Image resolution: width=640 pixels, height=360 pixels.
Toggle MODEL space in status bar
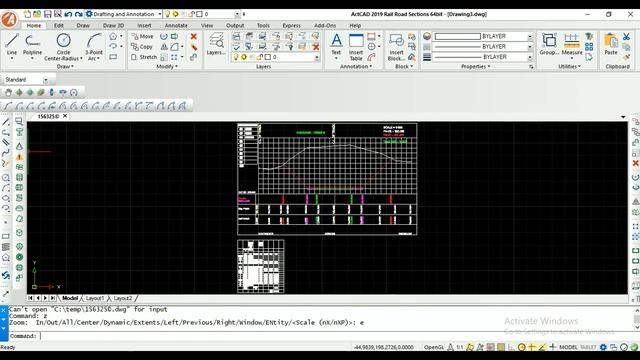[568, 347]
